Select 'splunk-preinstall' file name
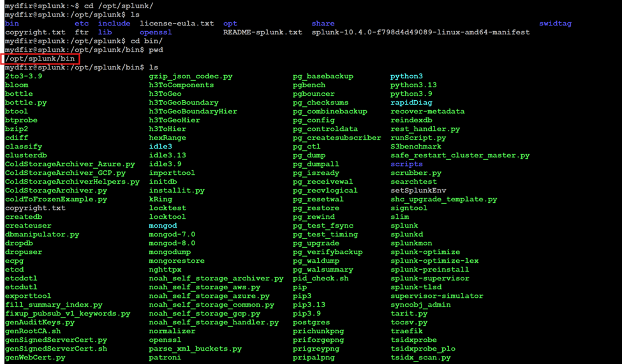The image size is (622, 364). point(430,270)
